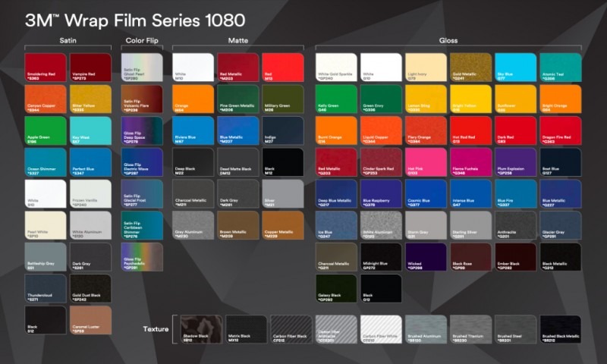Viewport: 607px width, 364px height.
Task: Select the Matte Riviera Blue swatch
Action: pyautogui.click(x=193, y=130)
